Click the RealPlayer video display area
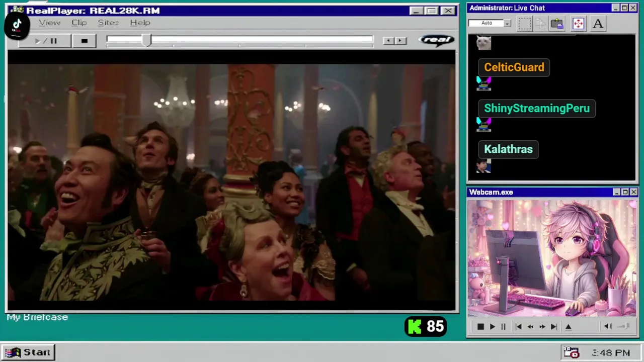Image resolution: width=644 pixels, height=362 pixels. tap(231, 181)
